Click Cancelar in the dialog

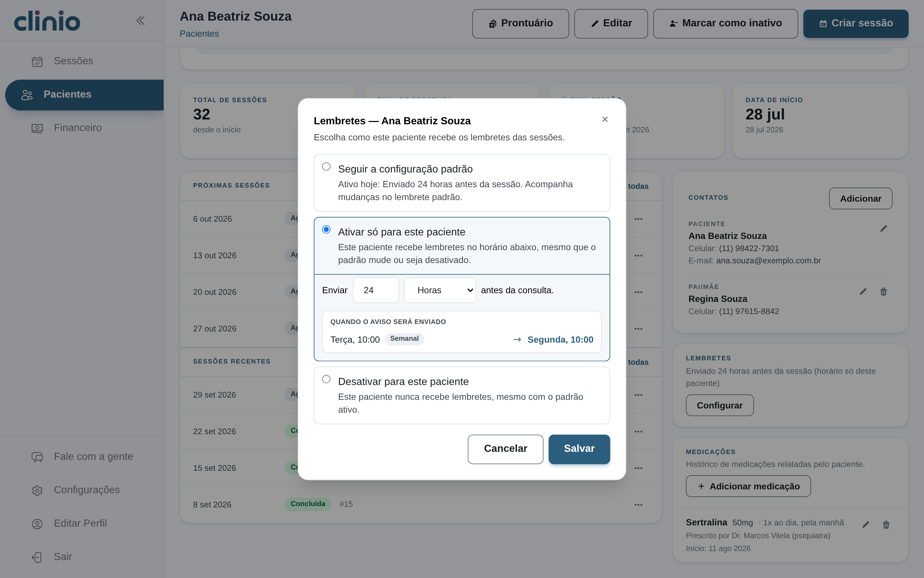click(x=505, y=449)
